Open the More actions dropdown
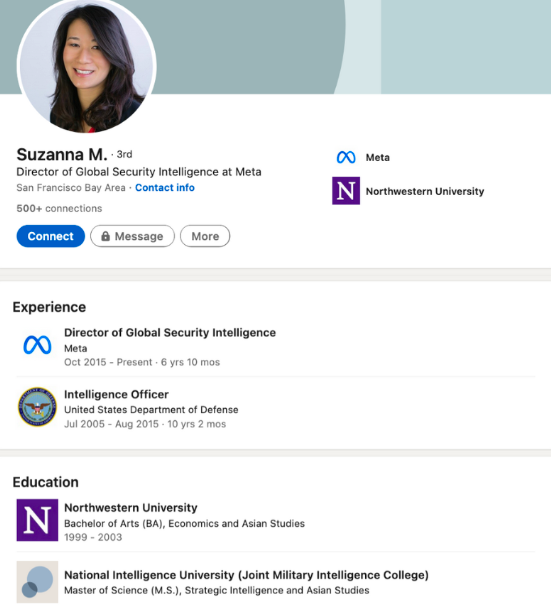Viewport: 551px width, 609px height. 205,236
